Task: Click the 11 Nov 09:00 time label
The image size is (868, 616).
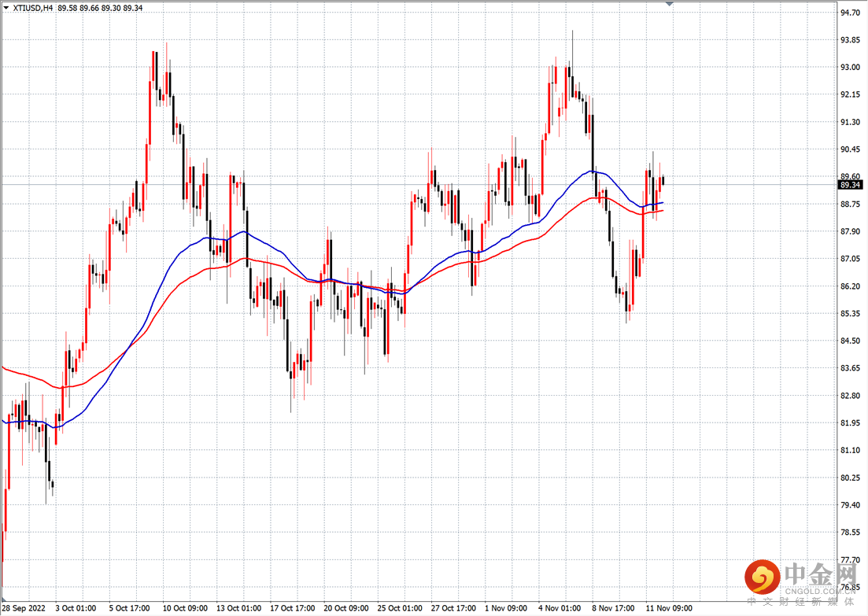Action: coord(669,608)
